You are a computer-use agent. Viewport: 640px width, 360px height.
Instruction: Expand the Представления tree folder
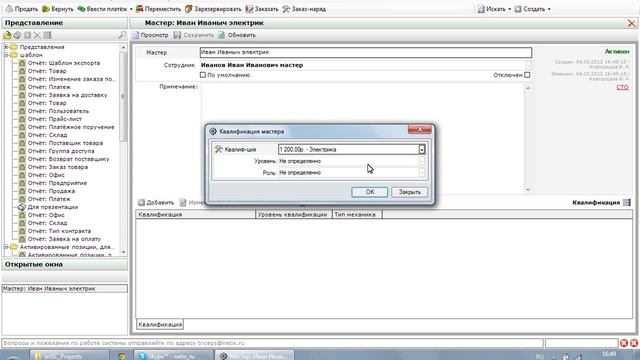(6, 47)
